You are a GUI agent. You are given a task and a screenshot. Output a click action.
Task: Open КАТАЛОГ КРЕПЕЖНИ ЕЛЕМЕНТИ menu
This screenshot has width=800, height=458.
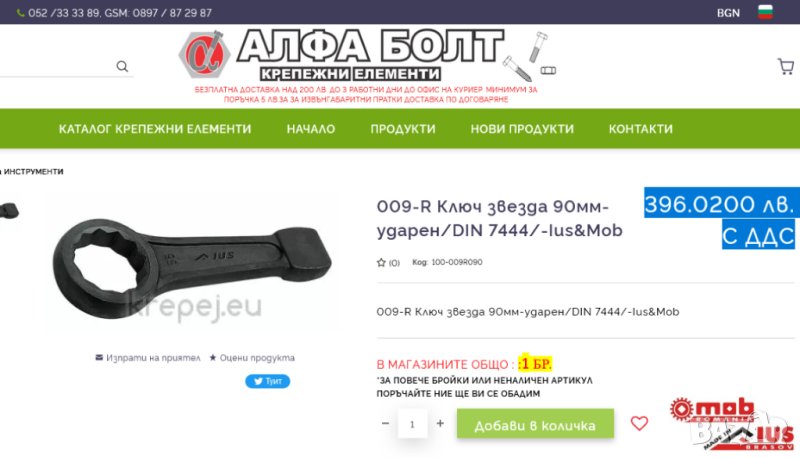(155, 129)
